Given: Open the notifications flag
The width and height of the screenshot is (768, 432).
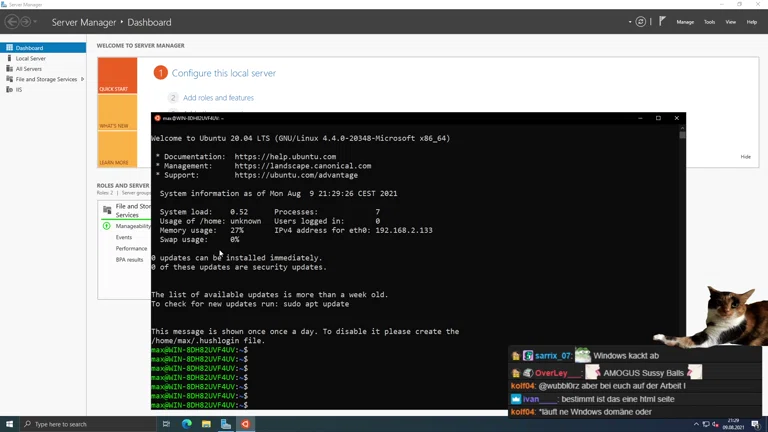Looking at the screenshot, I should 662,21.
